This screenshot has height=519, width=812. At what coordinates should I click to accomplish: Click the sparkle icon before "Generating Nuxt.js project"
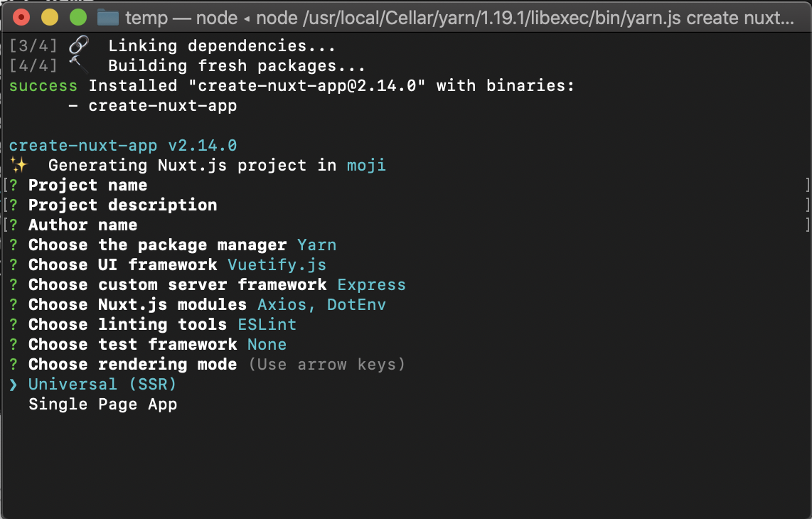18,164
